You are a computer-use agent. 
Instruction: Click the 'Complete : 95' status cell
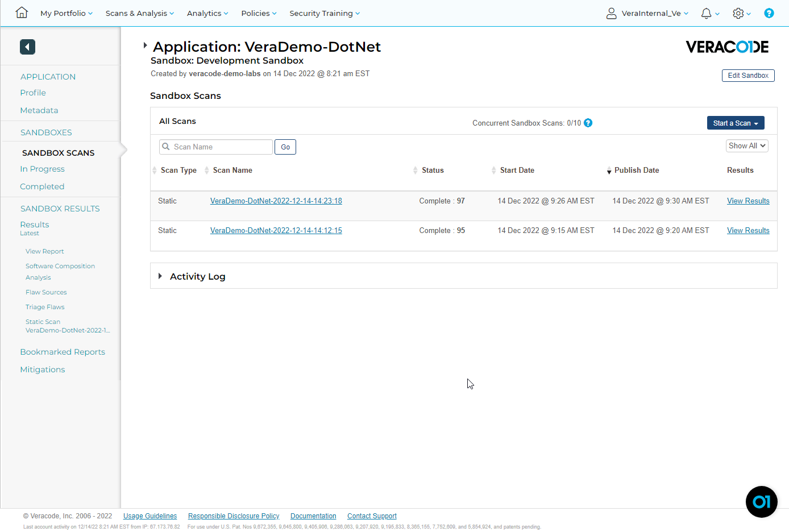click(442, 231)
